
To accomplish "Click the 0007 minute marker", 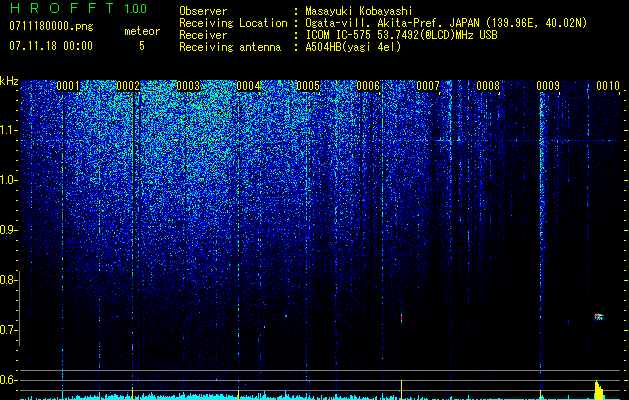I will point(428,86).
